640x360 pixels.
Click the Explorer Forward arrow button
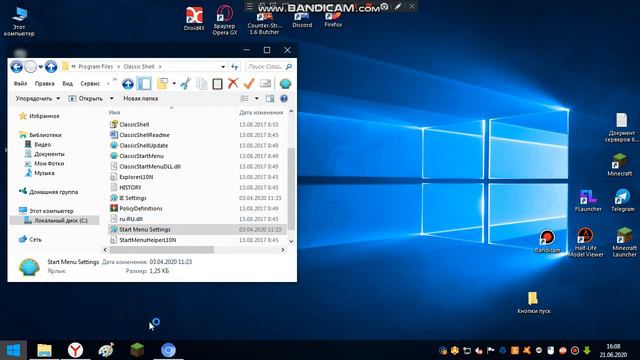pos(31,67)
